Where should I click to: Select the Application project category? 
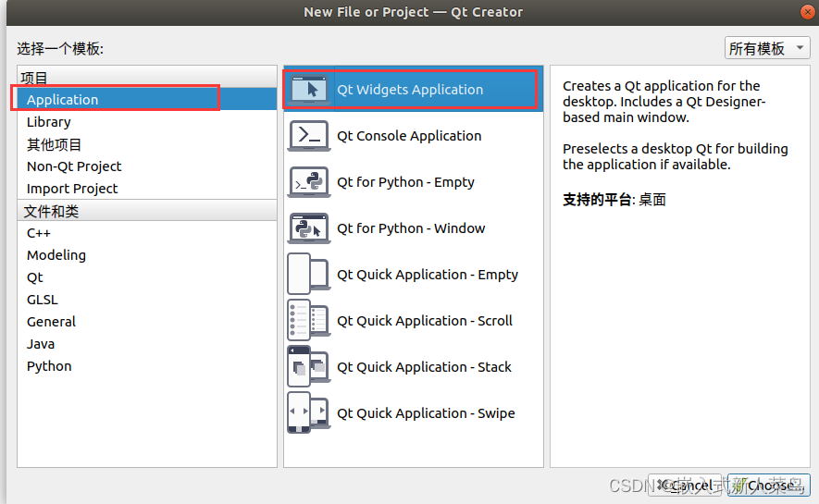tap(147, 99)
